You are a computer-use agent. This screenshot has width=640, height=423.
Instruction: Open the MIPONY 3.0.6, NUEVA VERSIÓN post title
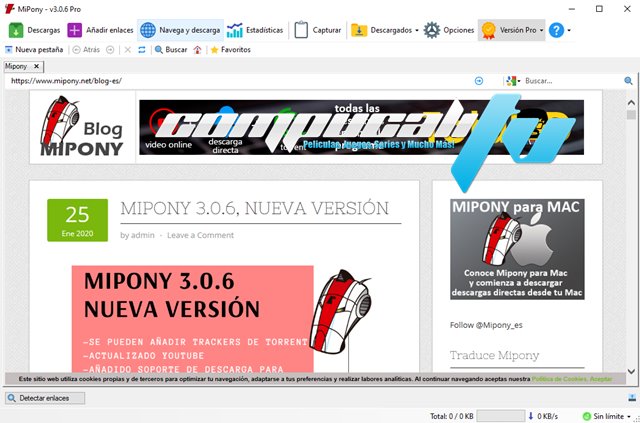(255, 208)
